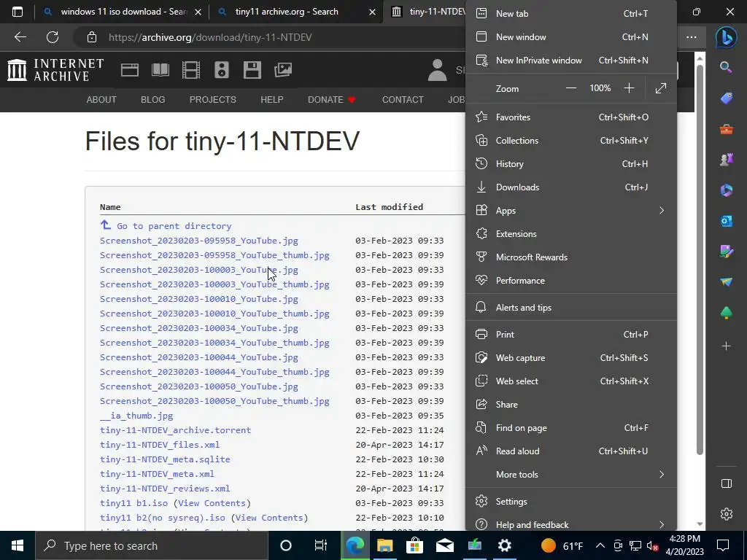The image size is (747, 560).
Task: Select Find on page menu entry
Action: pyautogui.click(x=570, y=427)
